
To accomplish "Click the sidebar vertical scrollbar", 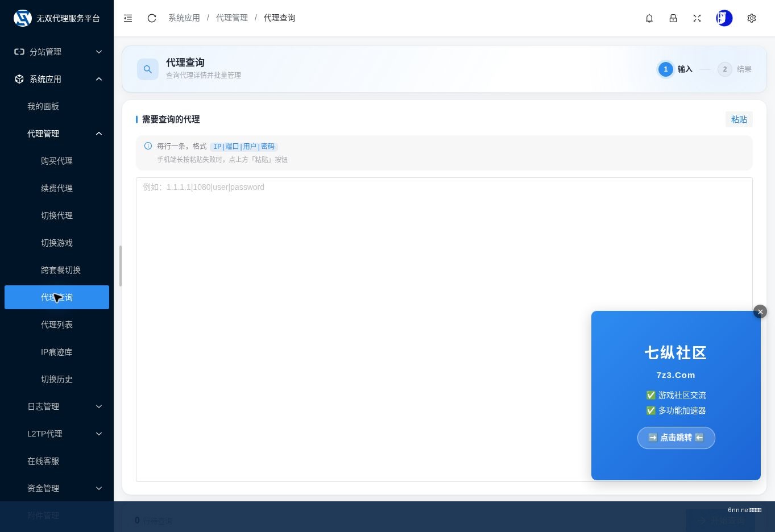I will click(x=121, y=266).
